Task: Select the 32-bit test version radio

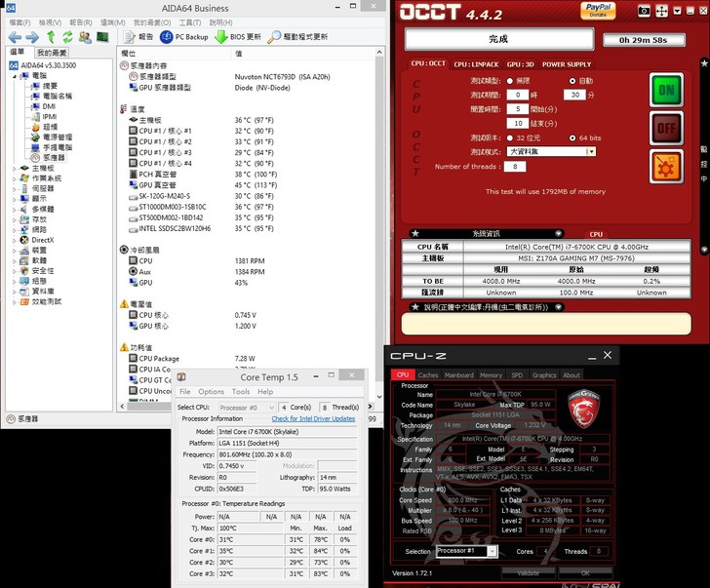Action: [510, 137]
